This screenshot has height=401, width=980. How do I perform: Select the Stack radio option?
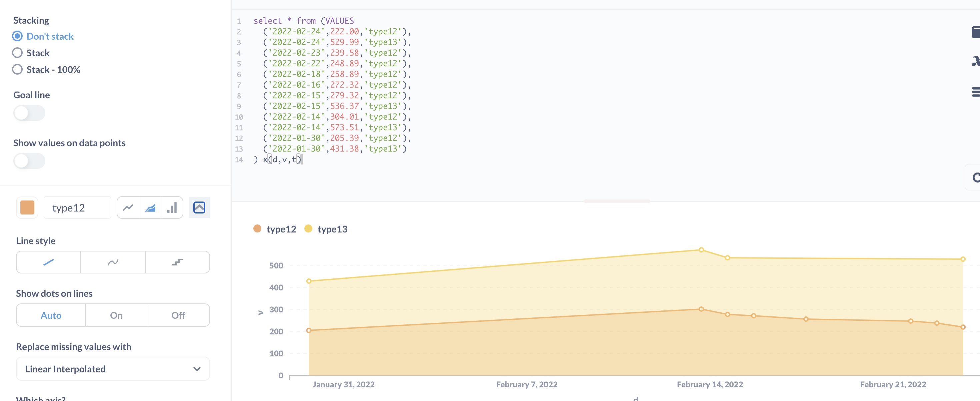coord(17,53)
